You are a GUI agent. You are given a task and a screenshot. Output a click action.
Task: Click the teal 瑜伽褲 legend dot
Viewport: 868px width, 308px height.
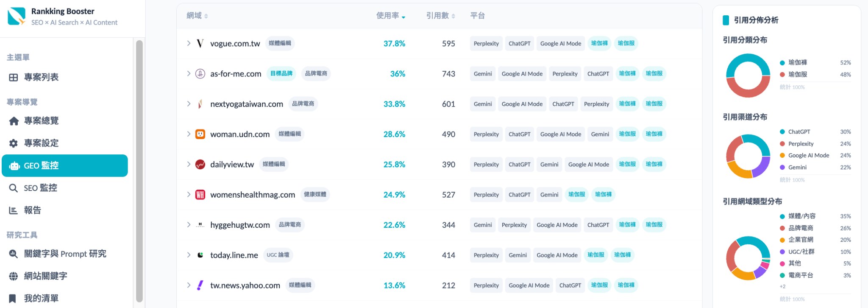[x=782, y=63]
